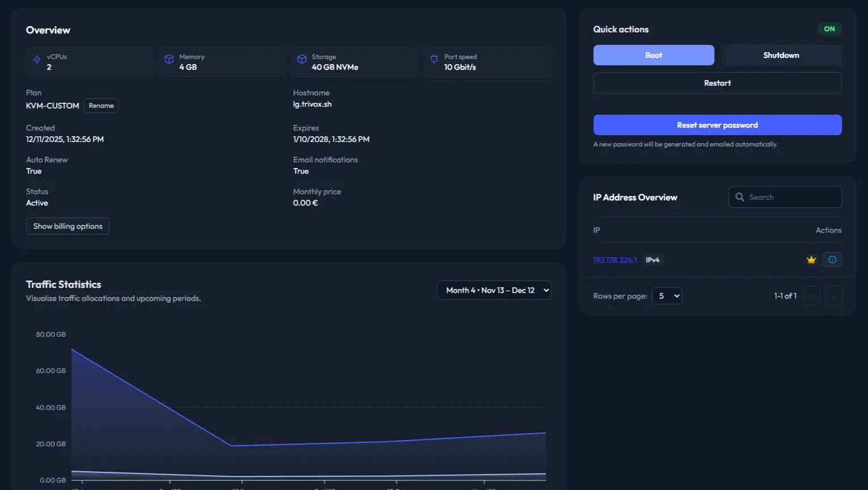Rename the KVM-CUSTOM plan
This screenshot has height=490, width=868.
101,106
